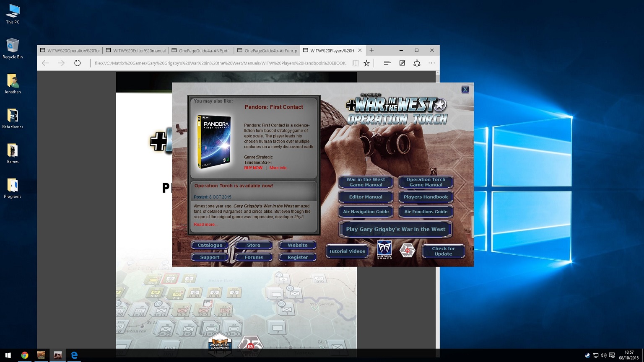Open Steam from the system tray
The height and width of the screenshot is (362, 644).
587,355
